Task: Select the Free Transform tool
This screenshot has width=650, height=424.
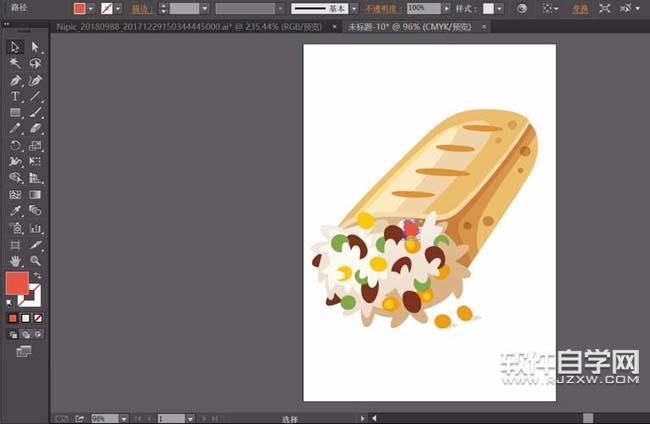Action: [x=35, y=162]
